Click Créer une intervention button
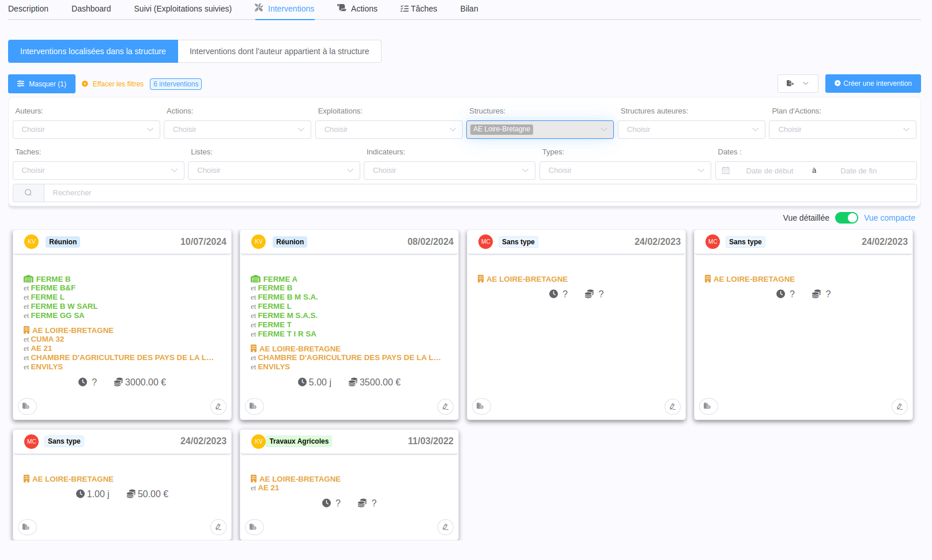The image size is (932, 560). tap(873, 84)
